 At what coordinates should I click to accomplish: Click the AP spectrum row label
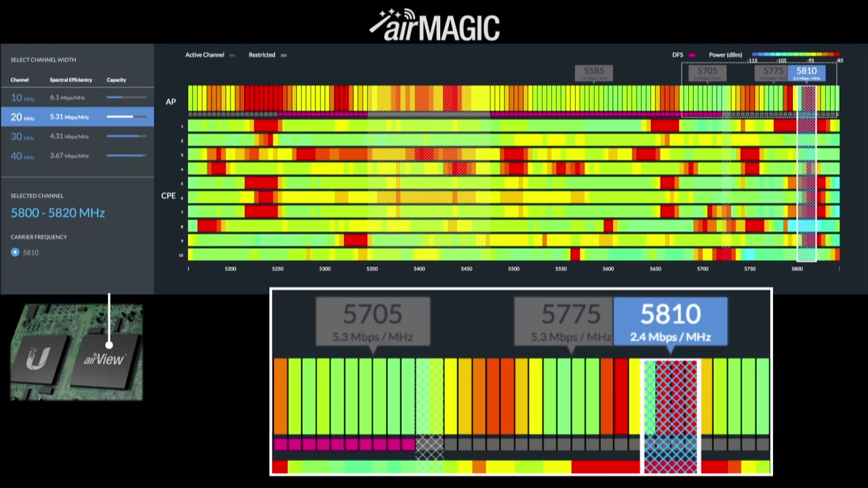pyautogui.click(x=171, y=102)
